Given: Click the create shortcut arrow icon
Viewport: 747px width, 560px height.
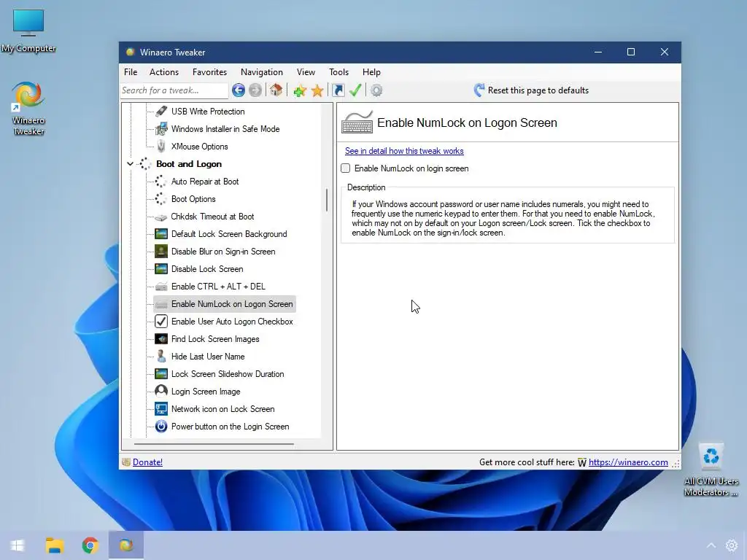Looking at the screenshot, I should coord(338,90).
